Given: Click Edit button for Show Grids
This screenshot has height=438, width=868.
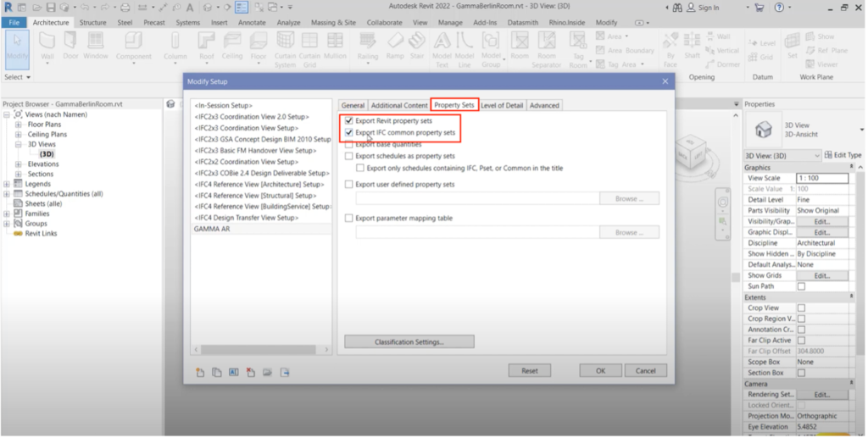Looking at the screenshot, I should coord(822,275).
